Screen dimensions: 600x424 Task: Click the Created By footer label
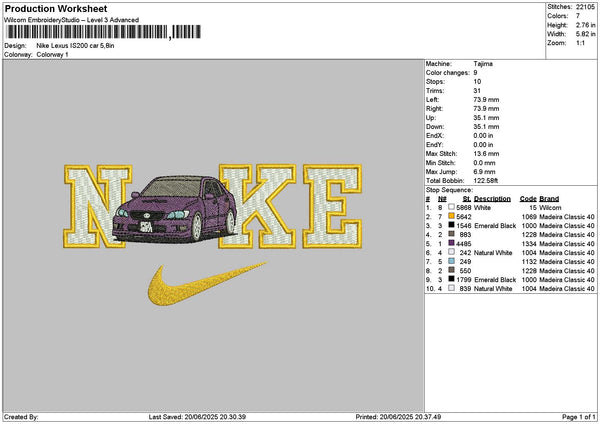click(21, 417)
